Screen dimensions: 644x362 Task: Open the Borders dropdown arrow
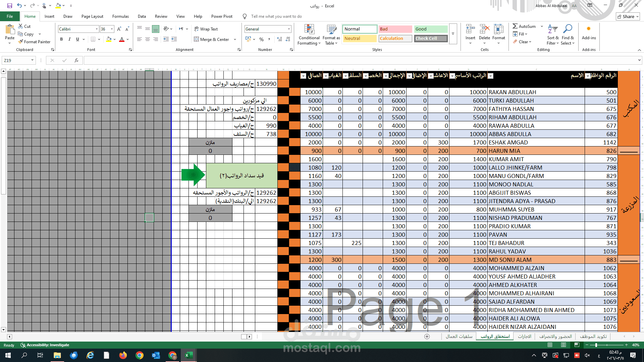coord(99,39)
